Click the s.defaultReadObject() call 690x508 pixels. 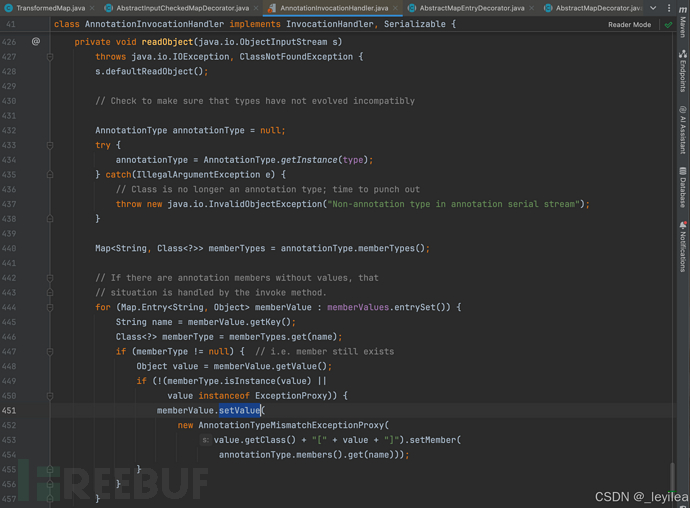pos(149,71)
